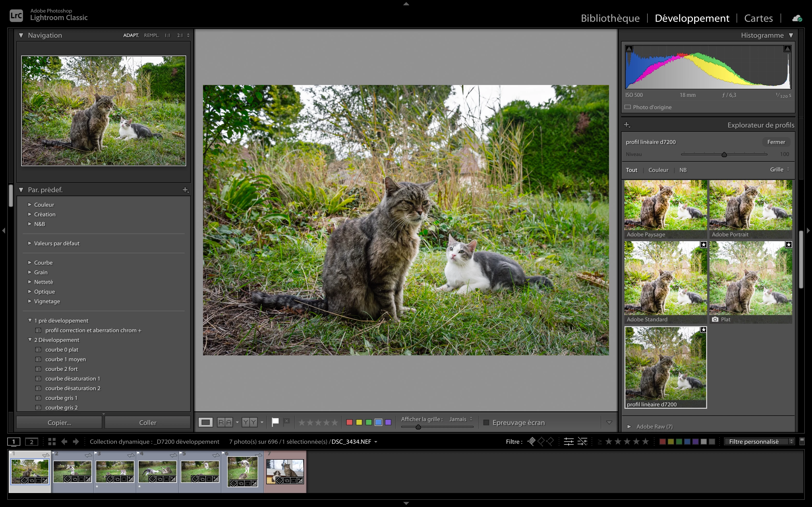Select the Adobe Paysage profile thumbnail
Image resolution: width=812 pixels, height=507 pixels.
(x=665, y=209)
